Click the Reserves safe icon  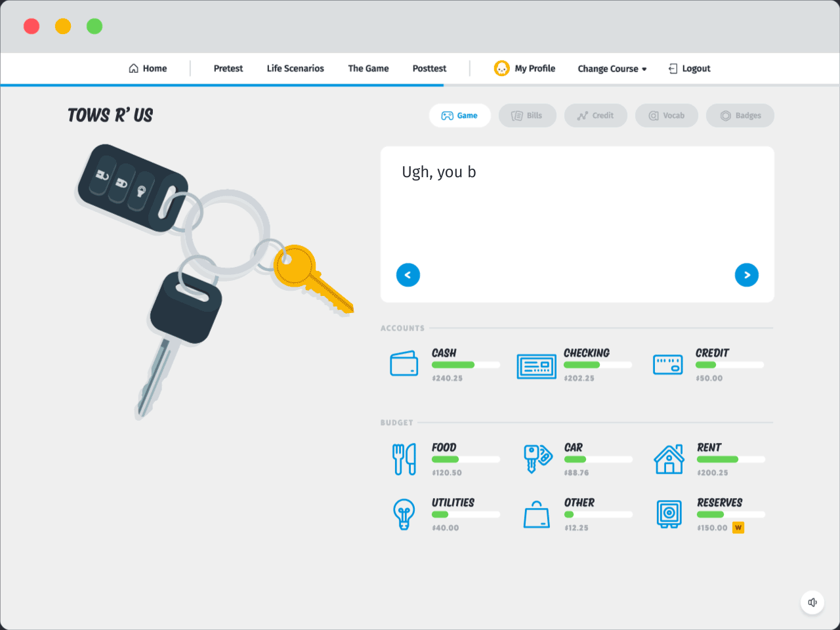pyautogui.click(x=669, y=514)
